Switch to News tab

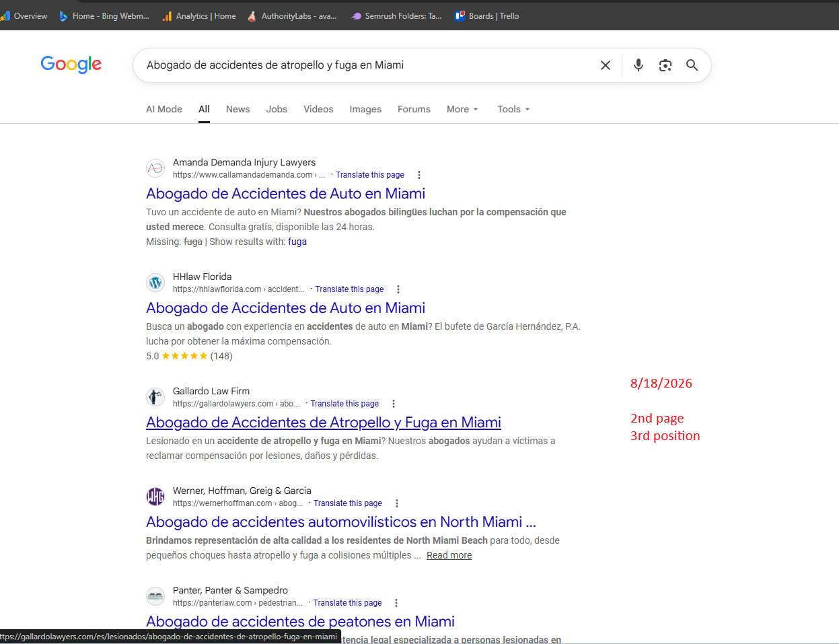pos(238,109)
